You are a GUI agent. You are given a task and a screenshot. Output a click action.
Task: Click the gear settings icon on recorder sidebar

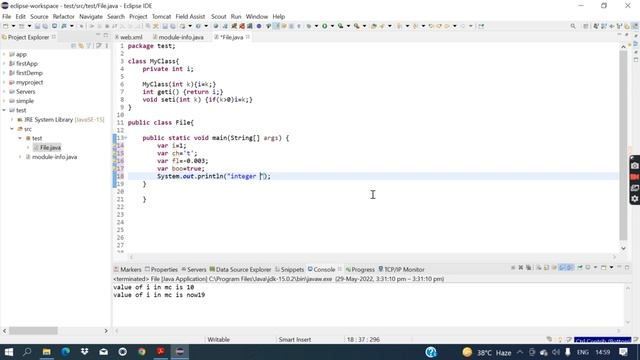click(x=635, y=199)
